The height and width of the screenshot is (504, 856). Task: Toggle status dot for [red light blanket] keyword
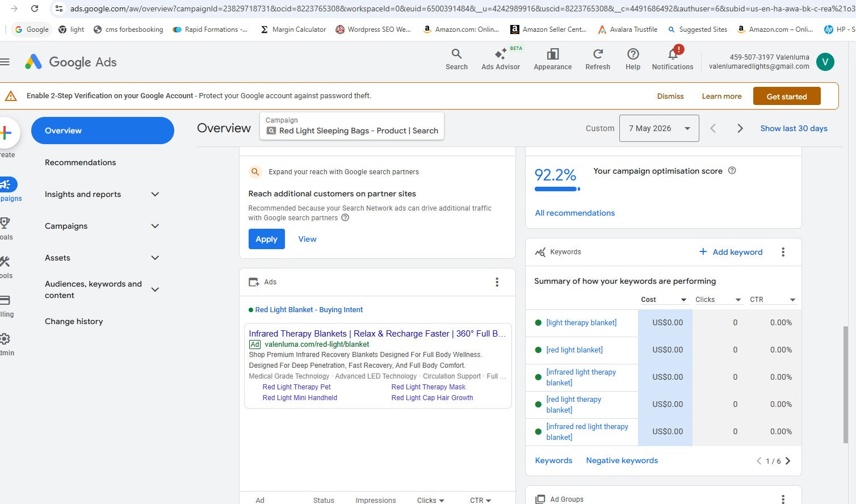538,350
